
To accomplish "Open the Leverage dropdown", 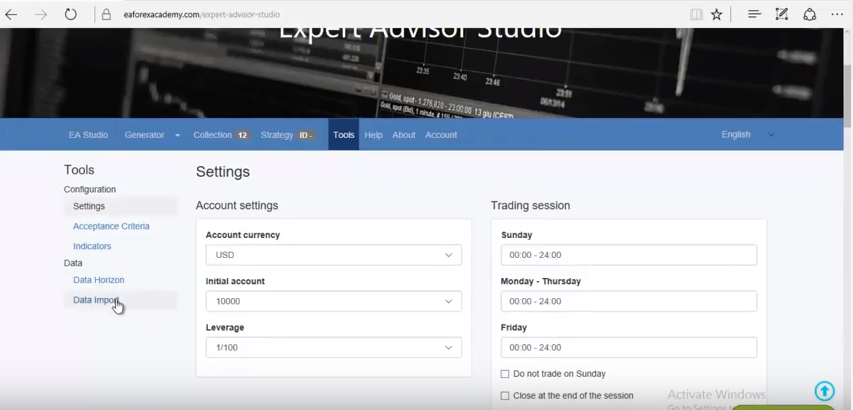I will [333, 348].
